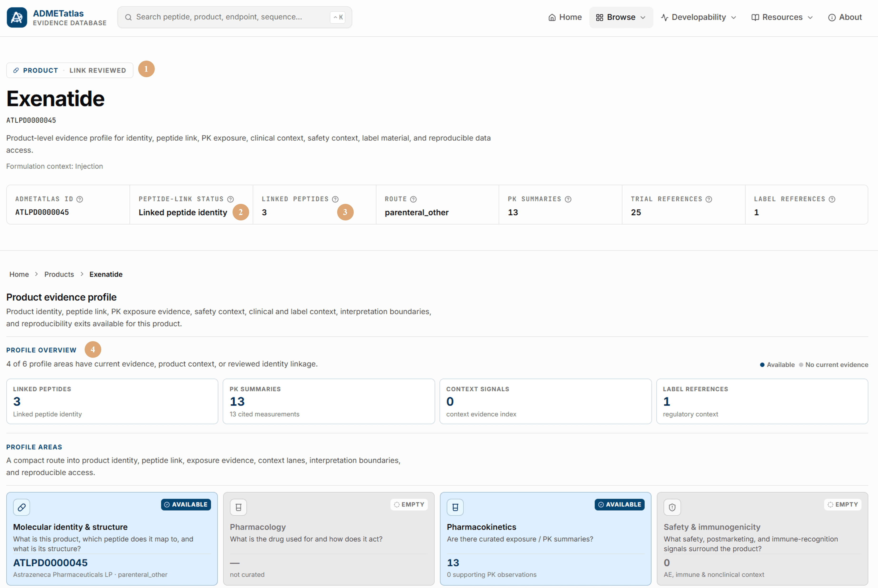878x588 pixels.
Task: Click the ADMETatlas logo icon
Action: 17,17
